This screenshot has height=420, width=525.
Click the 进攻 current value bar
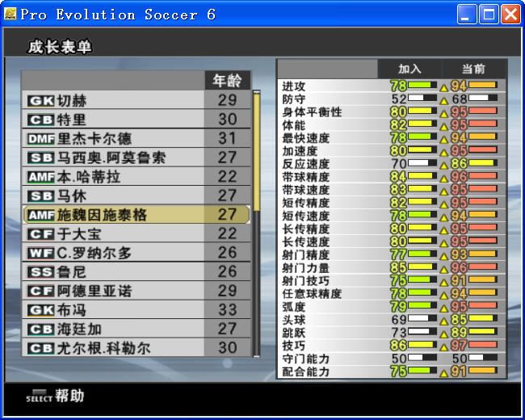point(483,86)
